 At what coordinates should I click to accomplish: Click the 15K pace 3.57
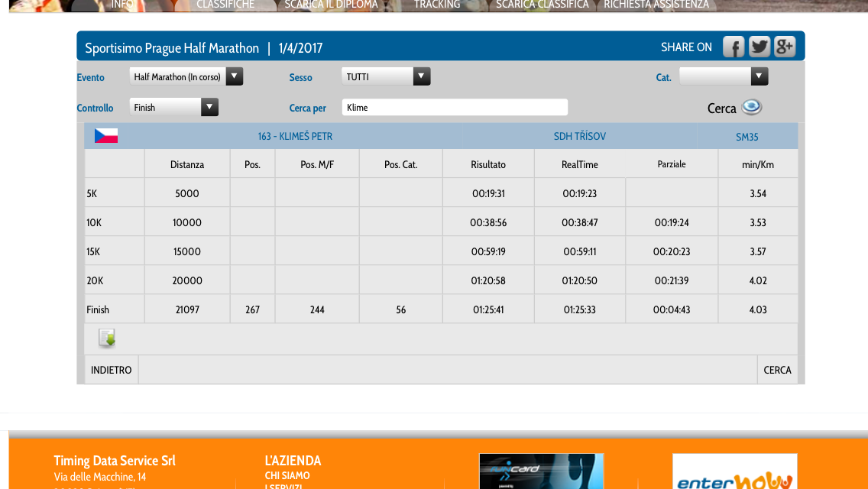(x=758, y=251)
